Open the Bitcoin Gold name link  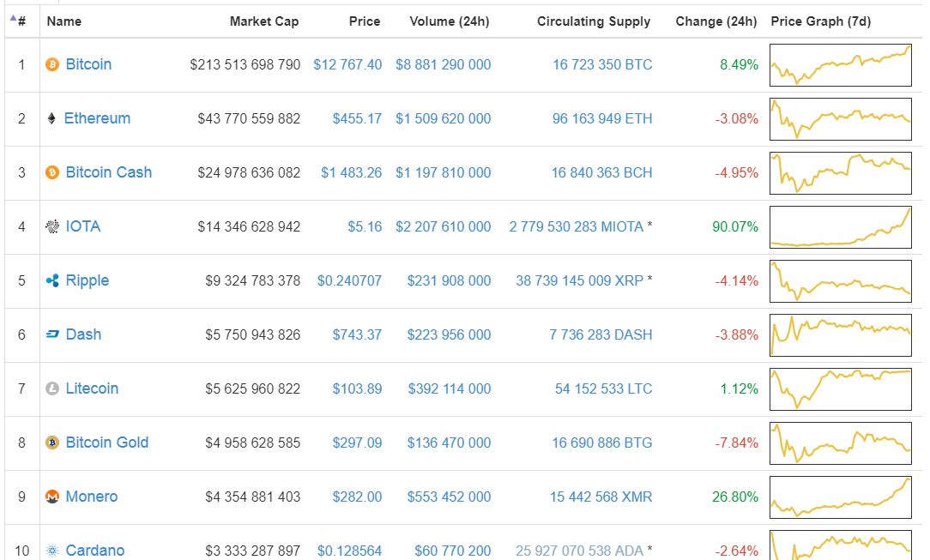(106, 443)
